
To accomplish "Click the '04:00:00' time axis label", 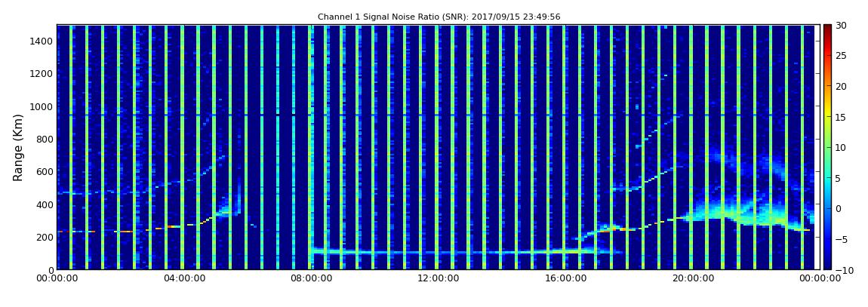I will (185, 278).
